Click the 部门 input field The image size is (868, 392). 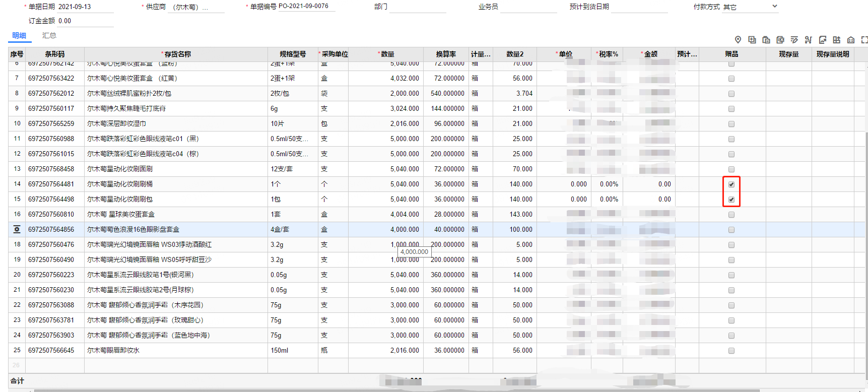[x=418, y=7]
